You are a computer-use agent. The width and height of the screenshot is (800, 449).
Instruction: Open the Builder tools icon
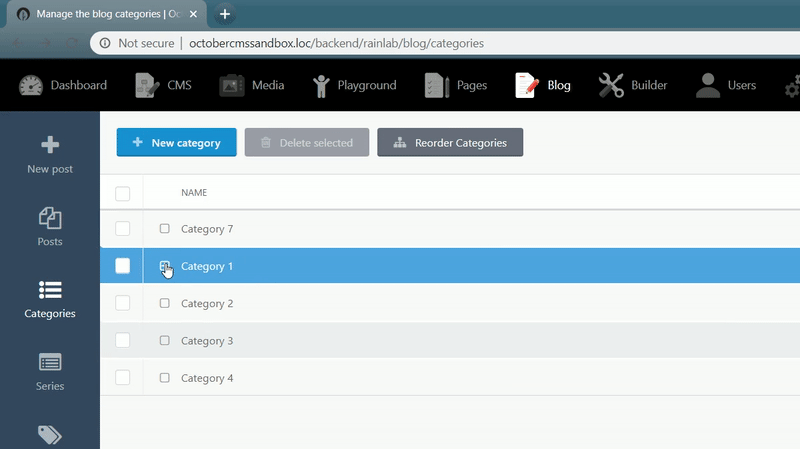coord(611,85)
